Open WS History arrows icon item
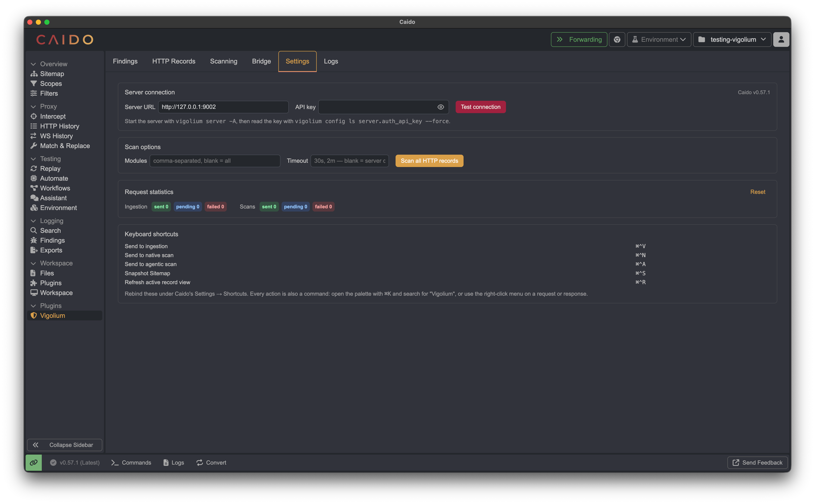815x504 pixels. (64, 136)
